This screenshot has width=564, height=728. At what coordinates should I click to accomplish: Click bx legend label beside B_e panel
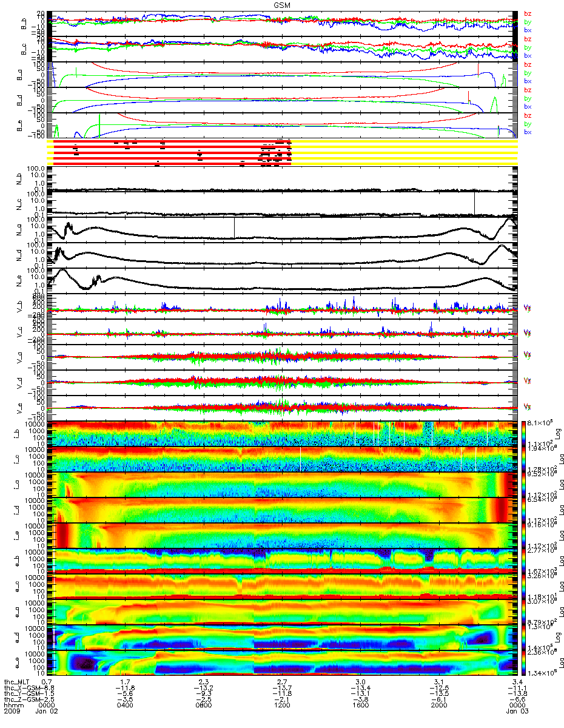tap(528, 132)
